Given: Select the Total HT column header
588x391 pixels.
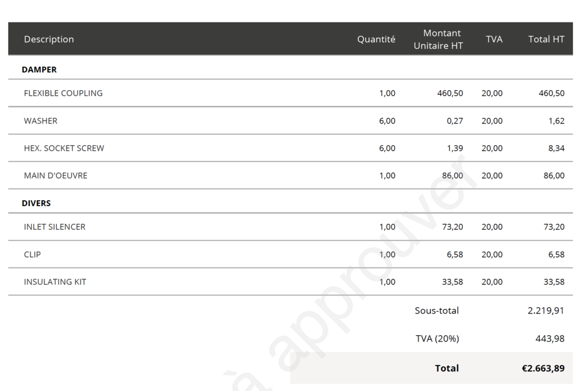Looking at the screenshot, I should 546,39.
